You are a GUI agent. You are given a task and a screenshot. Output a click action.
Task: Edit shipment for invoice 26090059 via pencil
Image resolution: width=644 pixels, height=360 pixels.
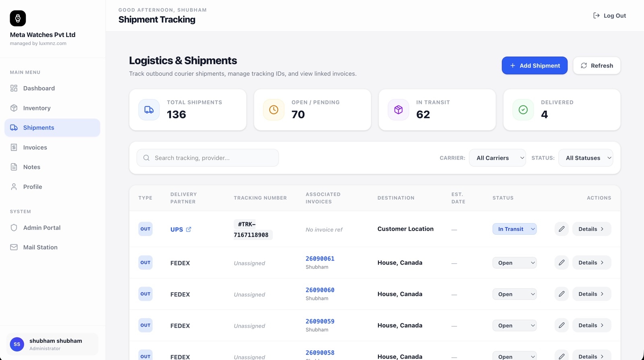click(x=561, y=325)
